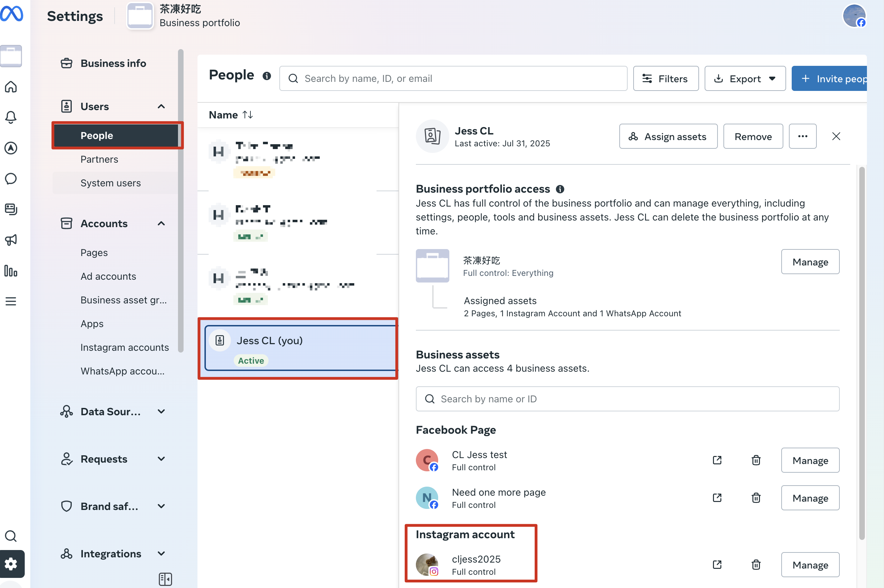Image resolution: width=884 pixels, height=588 pixels.
Task: Click Assign assets button
Action: point(668,136)
